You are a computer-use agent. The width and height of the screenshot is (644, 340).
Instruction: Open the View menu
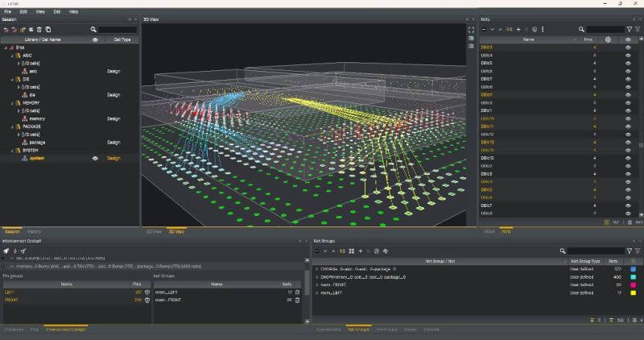point(39,12)
